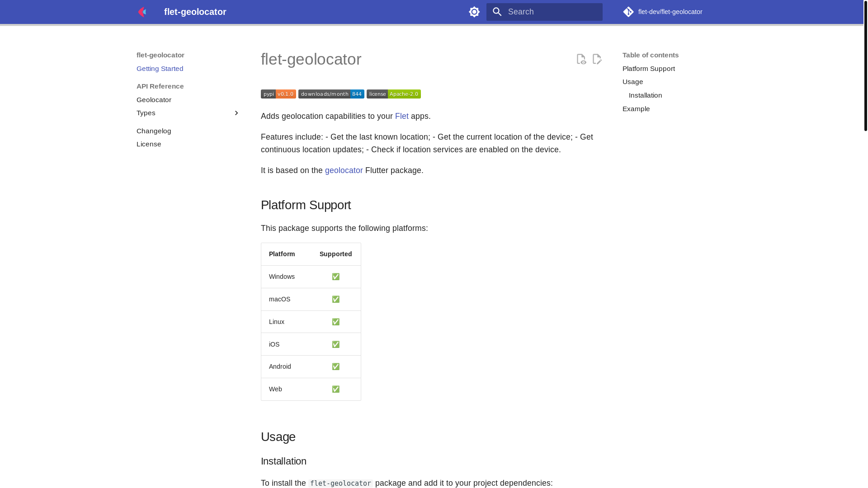The image size is (868, 488).
Task: Click the search magnifier icon
Action: click(497, 12)
